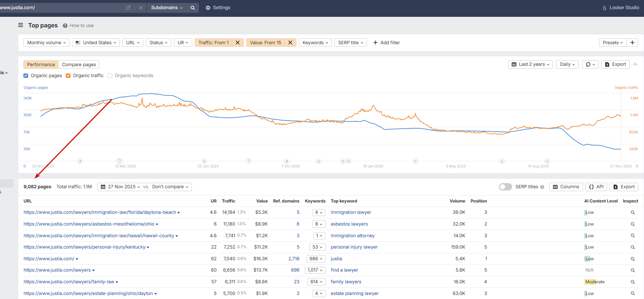Click the 'personal injury lawyer' top keyword
The image size is (644, 299).
click(354, 247)
